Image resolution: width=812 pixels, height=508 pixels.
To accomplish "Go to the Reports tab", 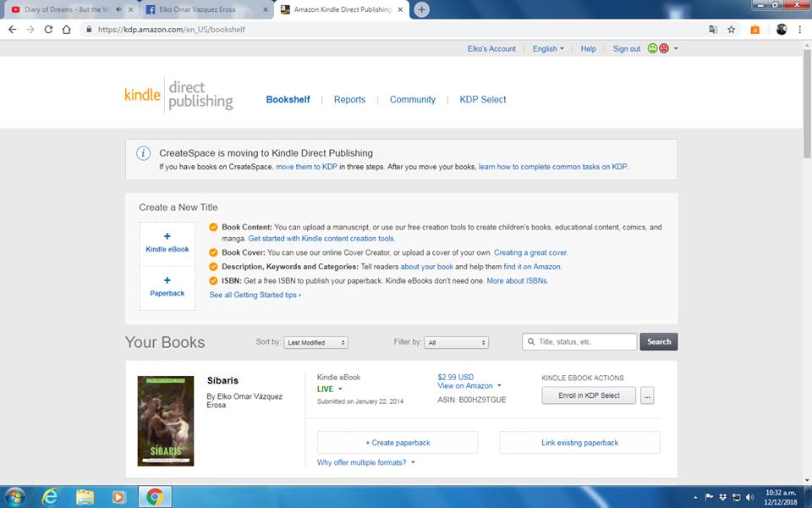I will click(x=349, y=100).
